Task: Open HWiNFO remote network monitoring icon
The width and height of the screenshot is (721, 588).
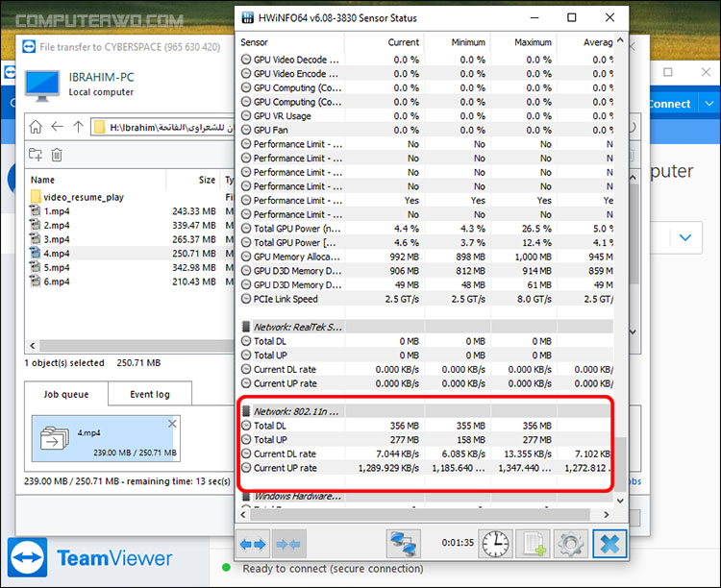Action: pyautogui.click(x=403, y=544)
